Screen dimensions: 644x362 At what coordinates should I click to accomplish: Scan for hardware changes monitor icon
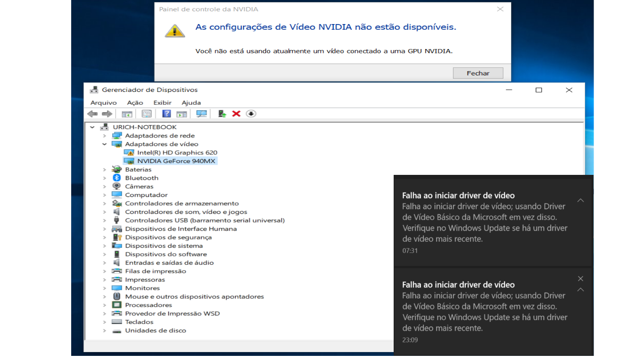tap(202, 114)
